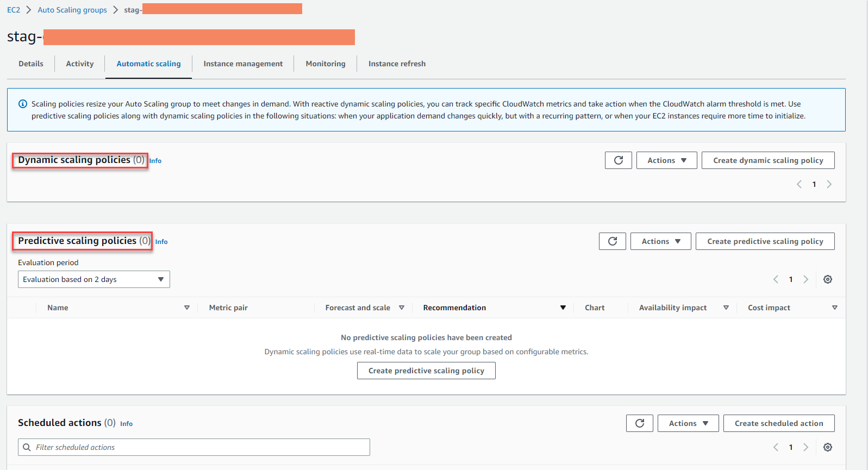Go to previous page of scheduled actions

776,447
